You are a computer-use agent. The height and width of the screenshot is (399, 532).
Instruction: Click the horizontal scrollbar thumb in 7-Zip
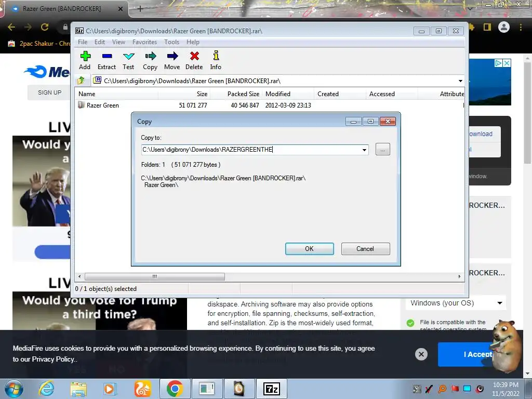coord(155,276)
